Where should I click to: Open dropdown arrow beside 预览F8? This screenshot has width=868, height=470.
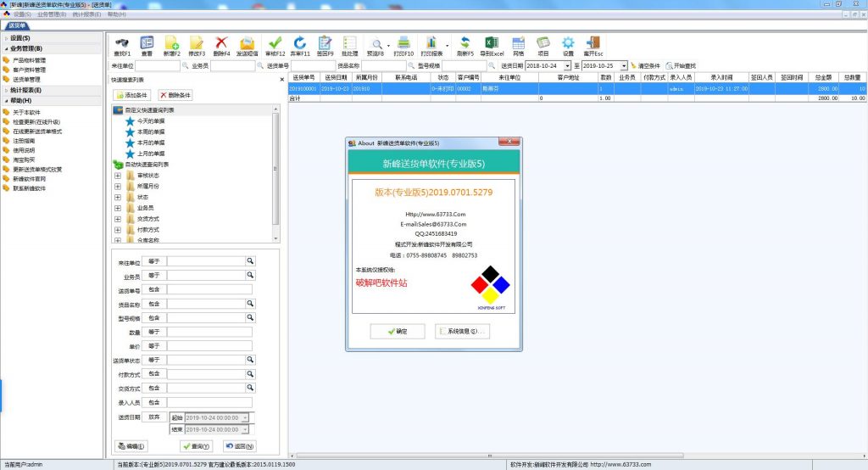click(388, 46)
